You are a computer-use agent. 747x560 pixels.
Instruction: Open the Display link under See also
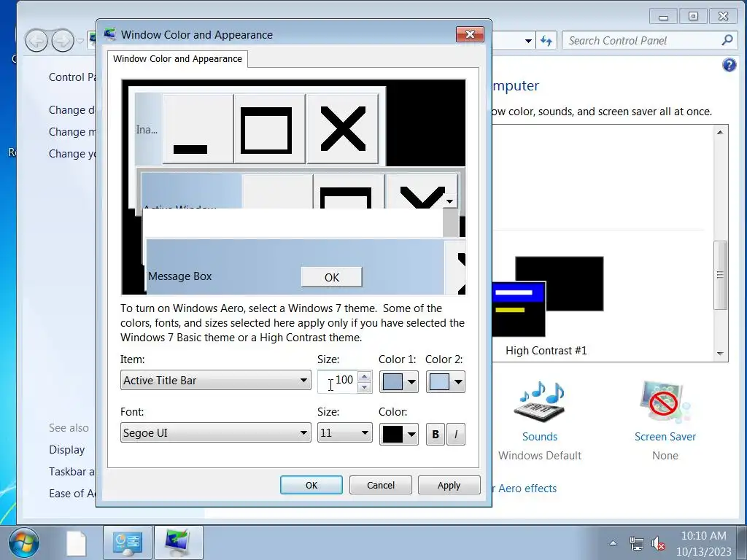66,450
